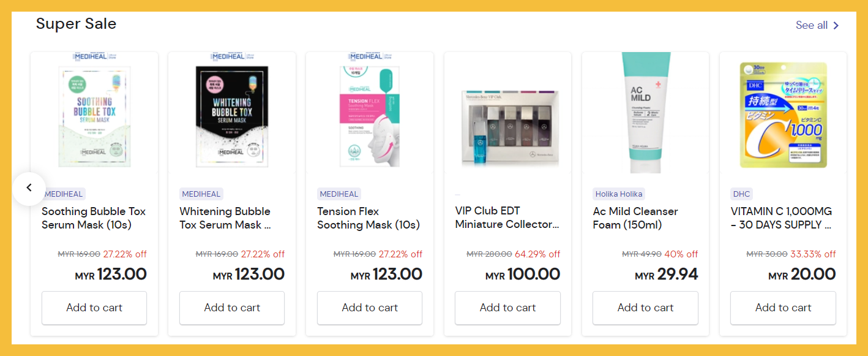Viewport: 868px width, 356px height.
Task: Add Soothing Bubble Tox Mask to cart
Action: [x=94, y=308]
